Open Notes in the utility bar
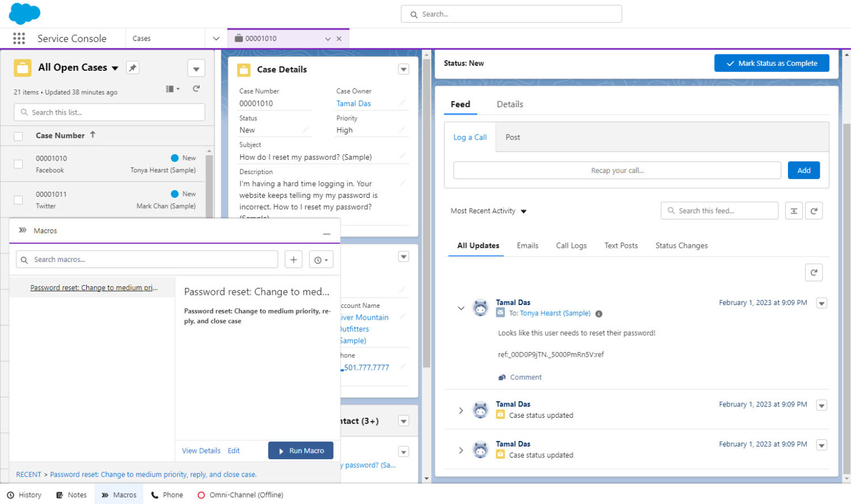This screenshot has height=504, width=851. coord(71,495)
